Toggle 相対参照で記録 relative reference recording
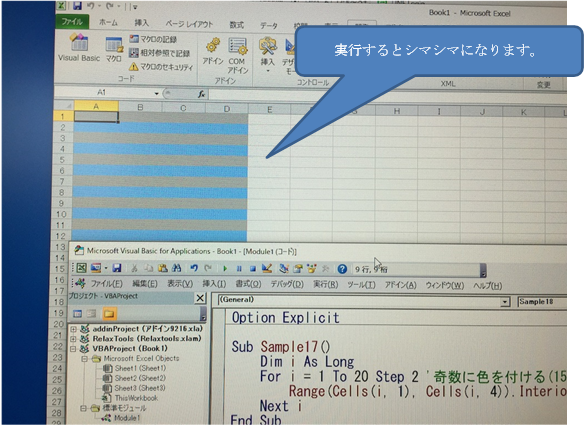The height and width of the screenshot is (425, 584). pos(160,53)
